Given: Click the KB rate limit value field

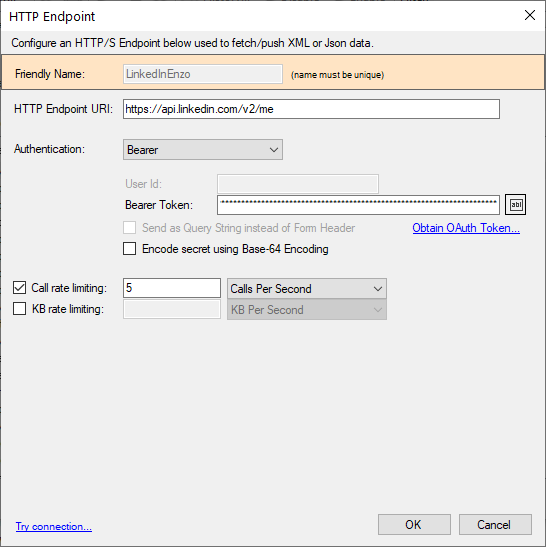Looking at the screenshot, I should (172, 309).
